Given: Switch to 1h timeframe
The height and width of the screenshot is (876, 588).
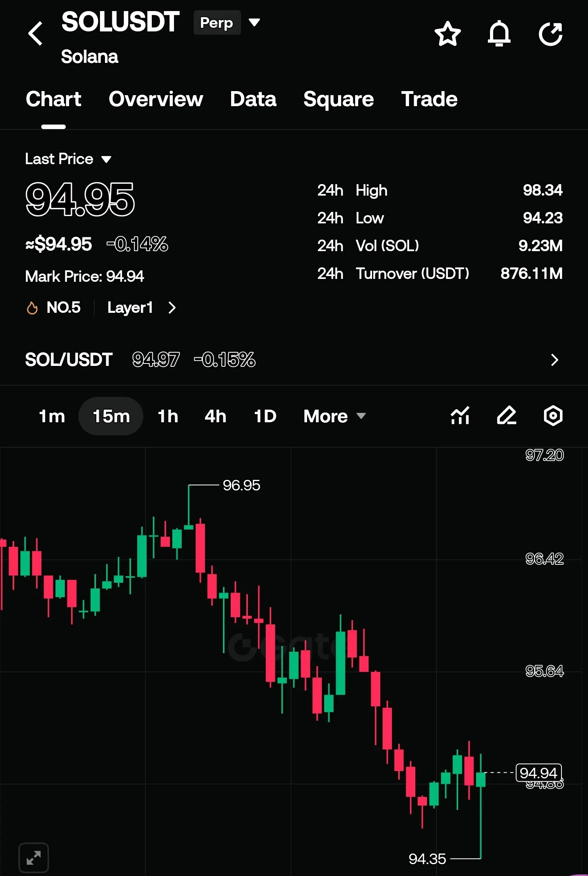Looking at the screenshot, I should click(x=168, y=416).
